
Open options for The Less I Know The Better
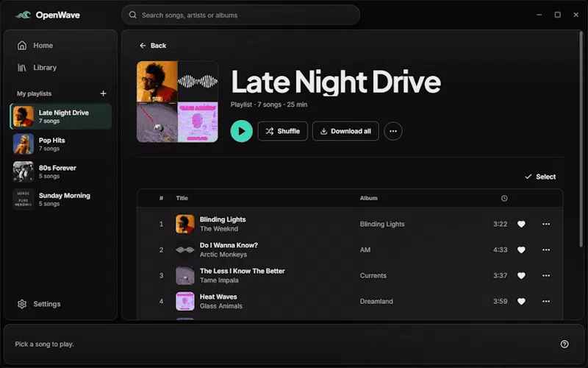tap(546, 275)
